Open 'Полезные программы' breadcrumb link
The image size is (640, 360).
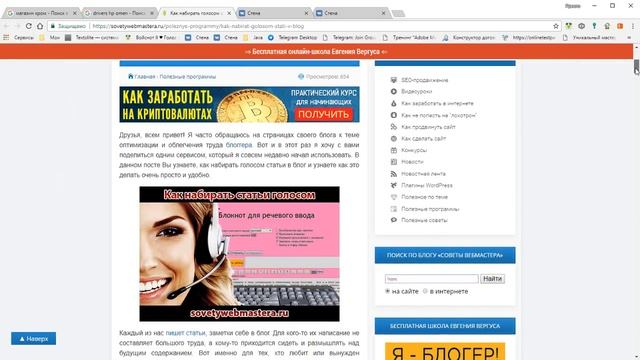(x=187, y=77)
